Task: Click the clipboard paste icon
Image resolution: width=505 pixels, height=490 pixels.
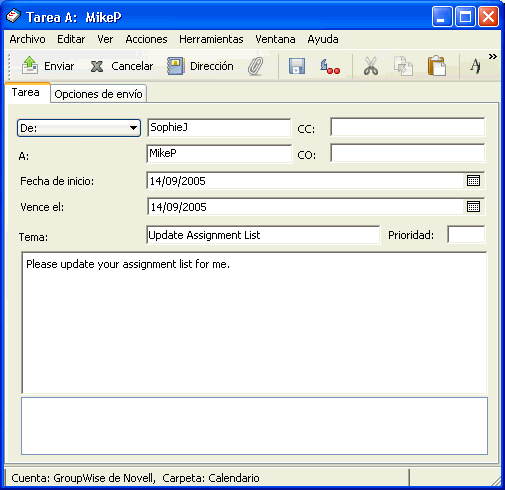Action: [x=437, y=66]
